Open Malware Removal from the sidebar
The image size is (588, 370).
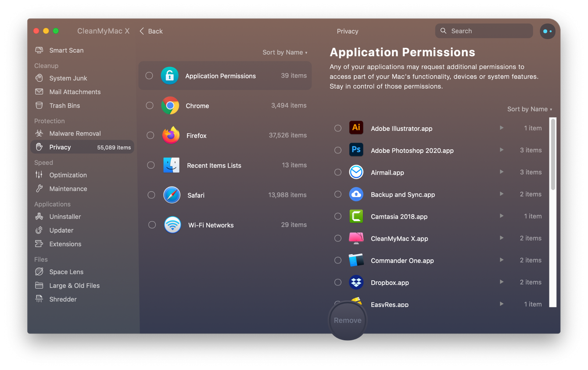82,133
